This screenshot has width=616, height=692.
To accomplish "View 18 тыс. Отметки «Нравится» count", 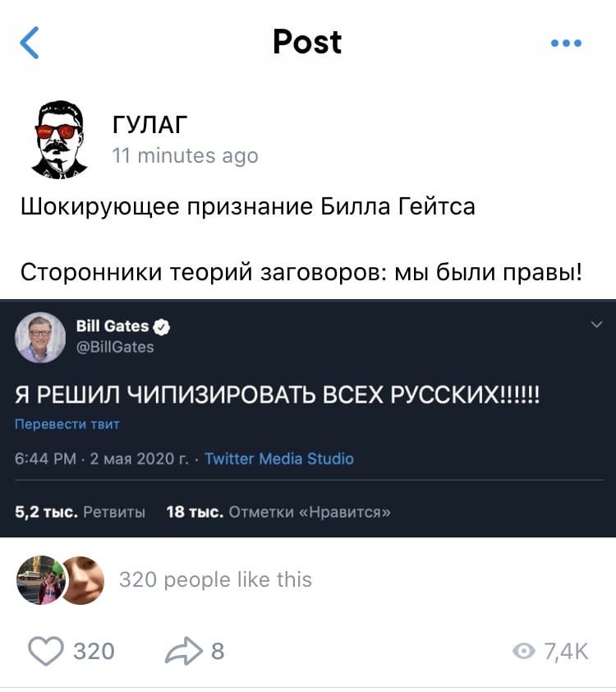I will click(278, 512).
